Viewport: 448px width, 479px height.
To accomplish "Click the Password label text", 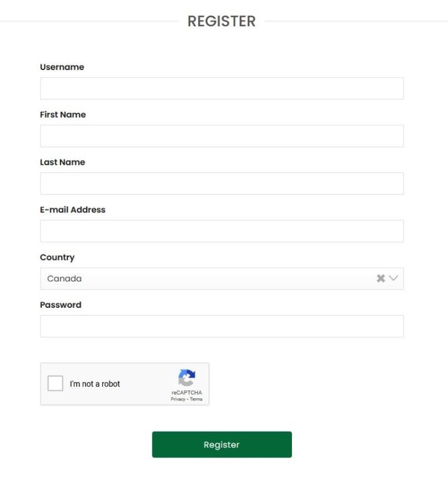I will (60, 305).
